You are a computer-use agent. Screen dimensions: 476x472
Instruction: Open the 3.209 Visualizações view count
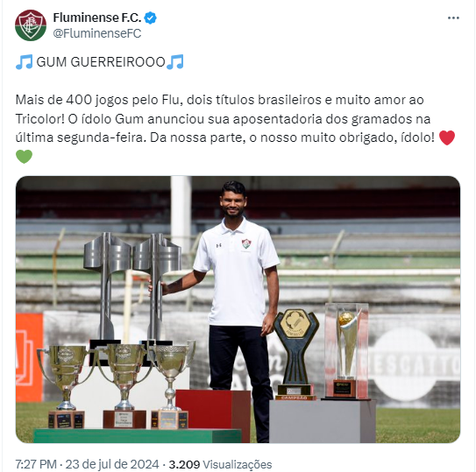[220, 464]
